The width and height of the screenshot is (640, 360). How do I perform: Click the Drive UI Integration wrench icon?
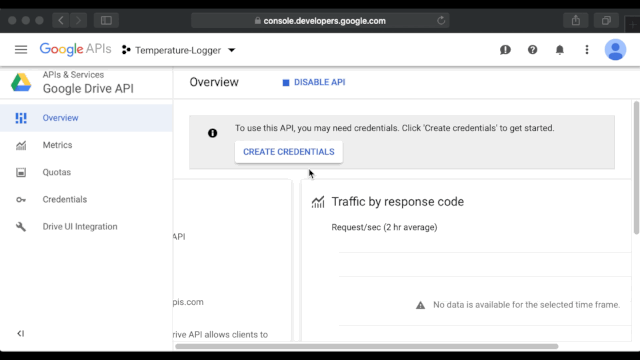pos(21,227)
